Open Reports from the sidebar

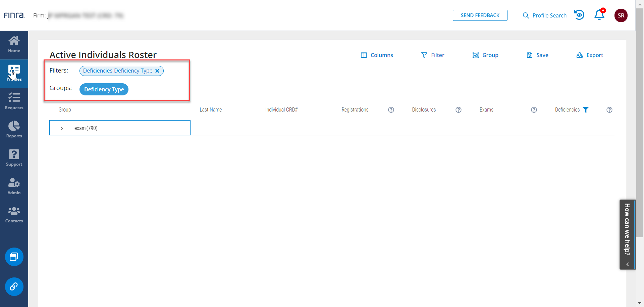point(14,130)
